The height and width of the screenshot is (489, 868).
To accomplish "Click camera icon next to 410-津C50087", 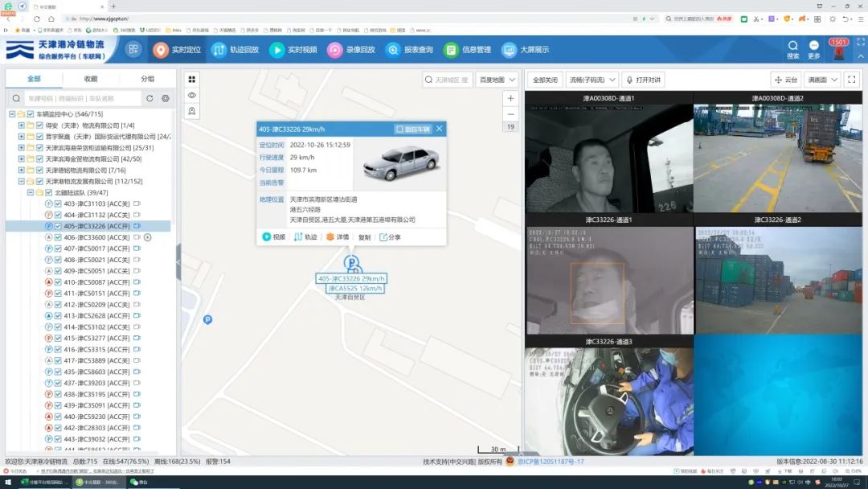I will click(137, 282).
